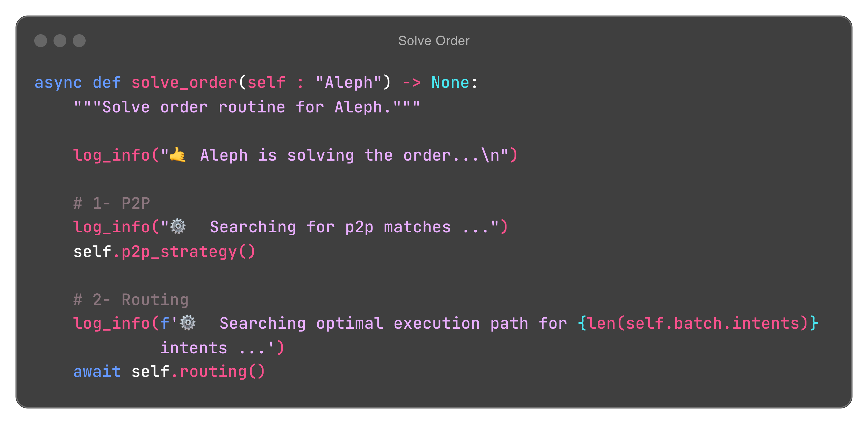Click the wrapped 'intents ...' line
868x424 pixels.
tap(222, 348)
